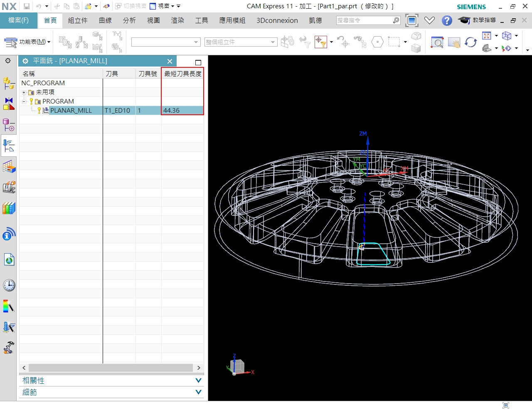Open the color palette sidebar icon

tap(9, 306)
